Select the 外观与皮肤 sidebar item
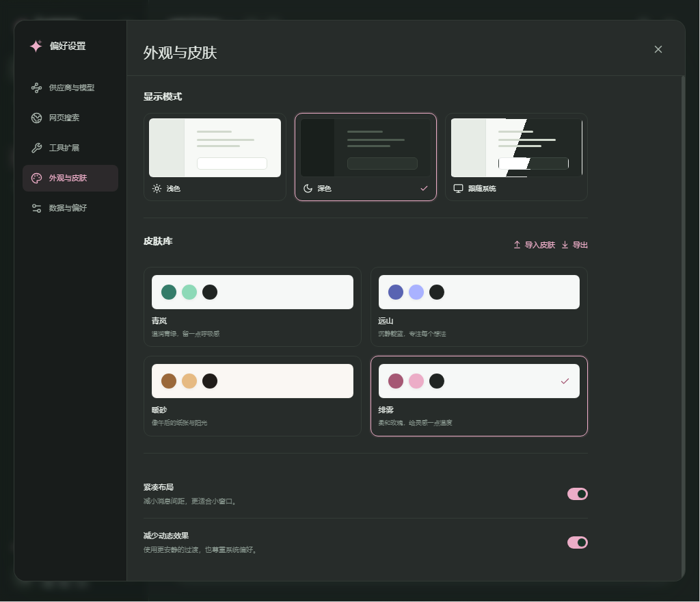The image size is (700, 602). (70, 178)
